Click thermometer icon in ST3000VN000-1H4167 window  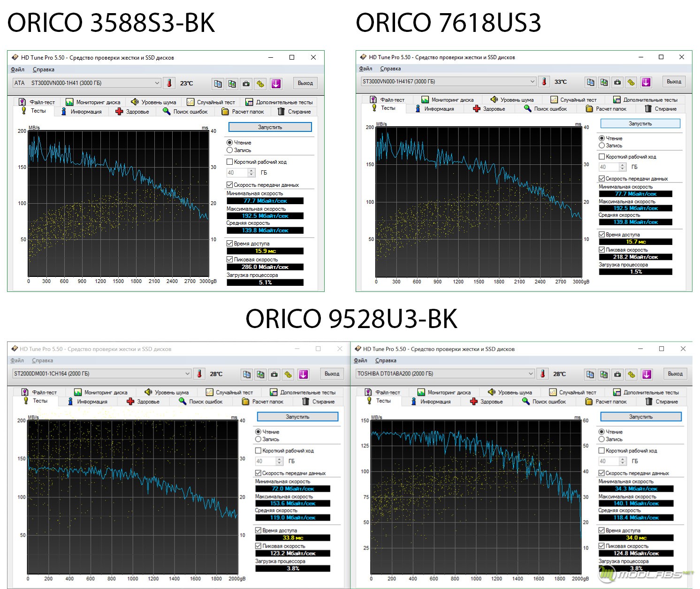click(544, 81)
